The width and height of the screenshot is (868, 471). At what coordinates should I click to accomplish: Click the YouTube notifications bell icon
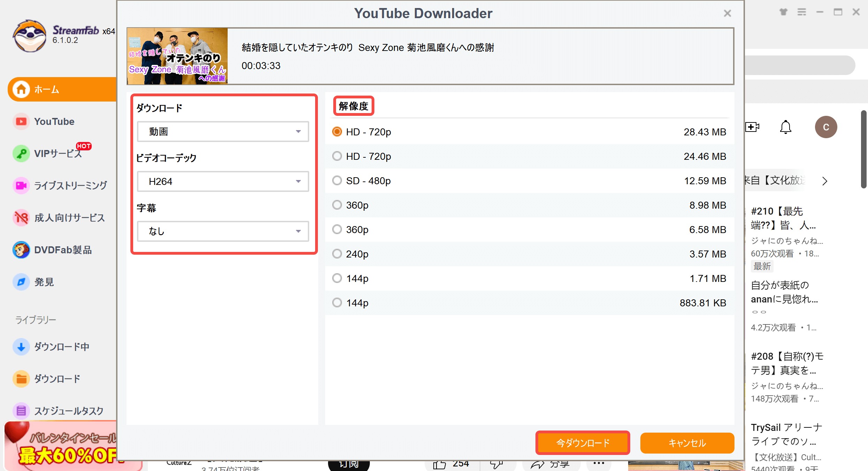(x=786, y=127)
